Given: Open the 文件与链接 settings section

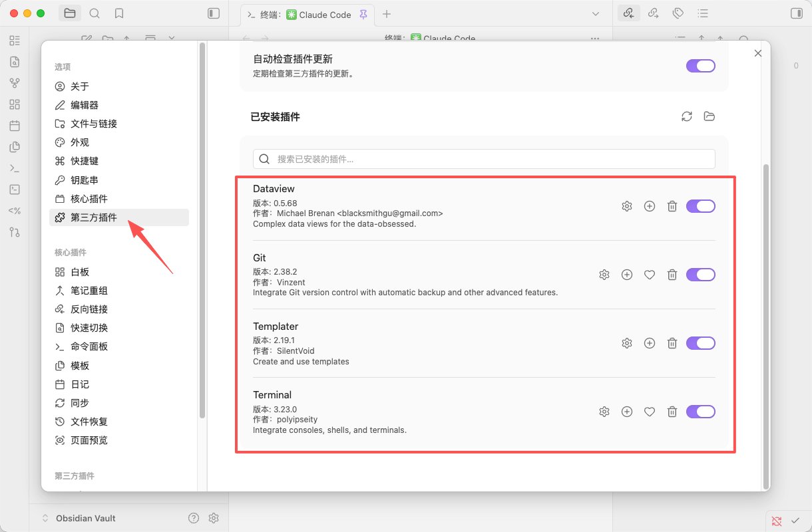Looking at the screenshot, I should point(119,124).
